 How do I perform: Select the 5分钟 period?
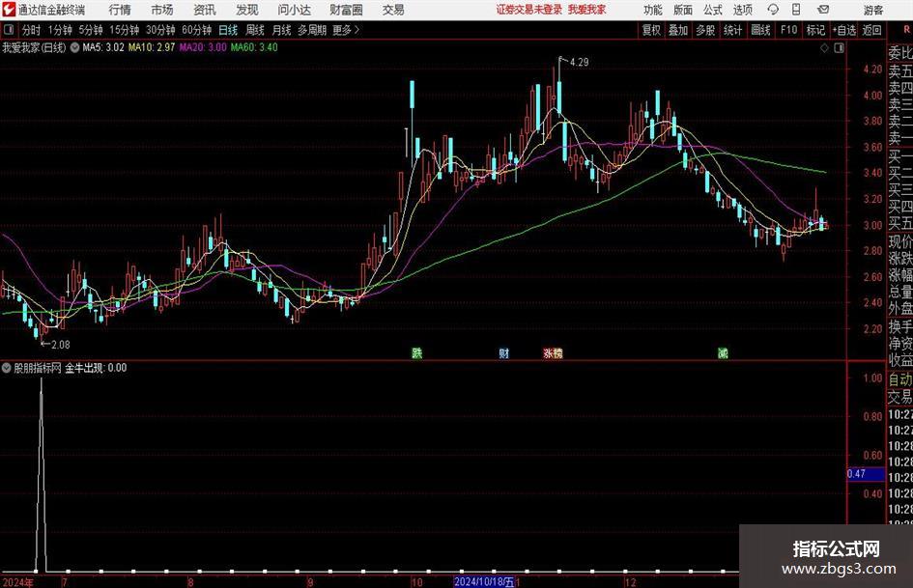91,30
